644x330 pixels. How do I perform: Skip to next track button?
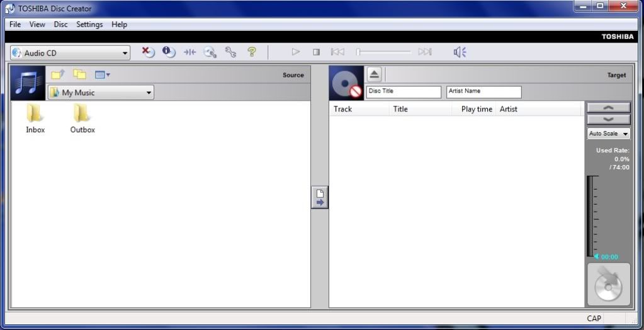425,52
